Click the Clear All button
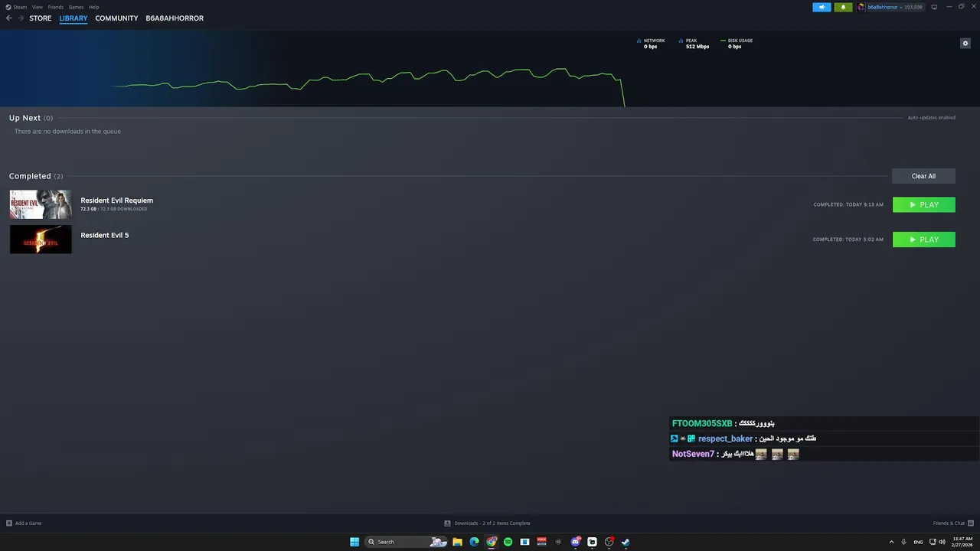The height and width of the screenshot is (551, 980). click(x=923, y=176)
